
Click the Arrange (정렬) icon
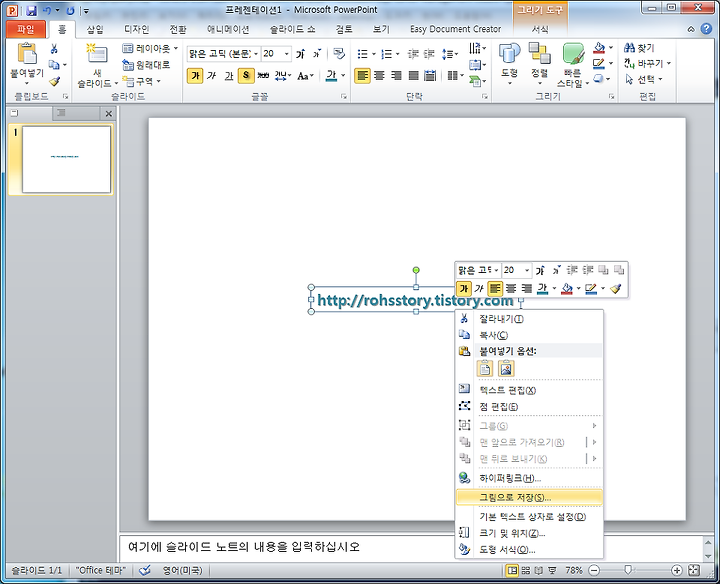540,53
